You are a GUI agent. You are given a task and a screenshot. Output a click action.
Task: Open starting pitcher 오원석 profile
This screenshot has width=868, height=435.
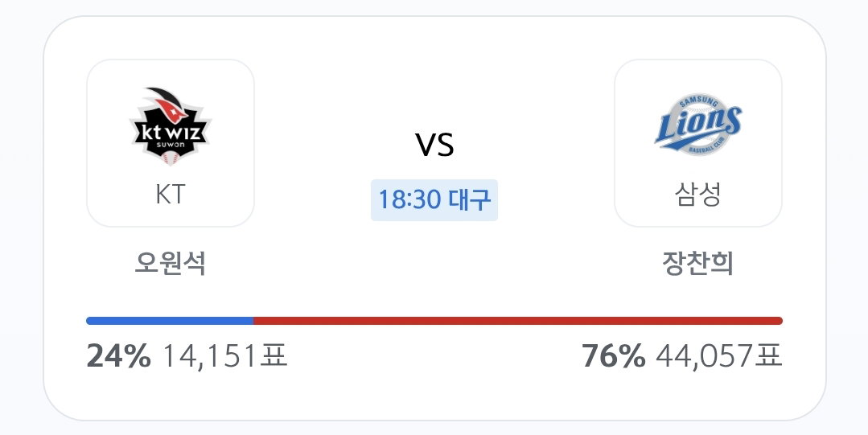pyautogui.click(x=171, y=263)
